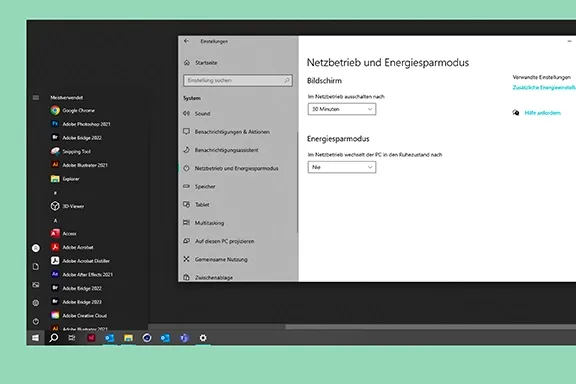Click the Start menu hamburger expand icon
Viewport: 576px width, 384px height.
36,97
